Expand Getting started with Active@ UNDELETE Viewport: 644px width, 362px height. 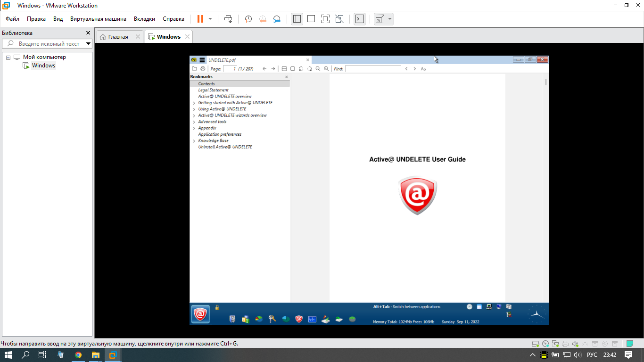point(194,103)
